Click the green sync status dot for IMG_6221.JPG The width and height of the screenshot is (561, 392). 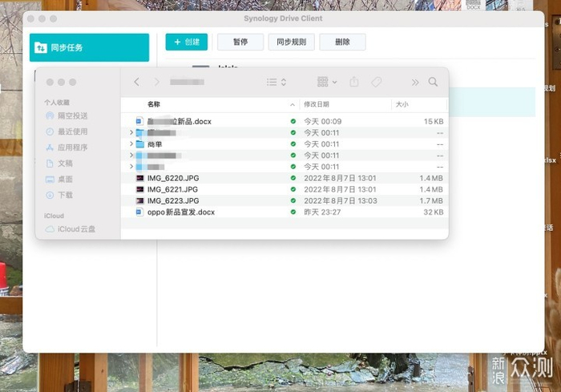[x=293, y=189]
